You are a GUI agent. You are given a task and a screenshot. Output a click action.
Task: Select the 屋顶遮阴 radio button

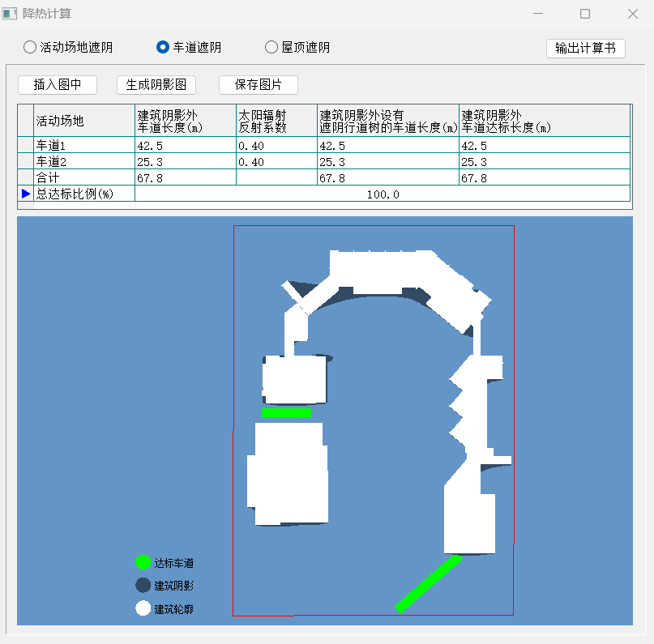coord(271,48)
